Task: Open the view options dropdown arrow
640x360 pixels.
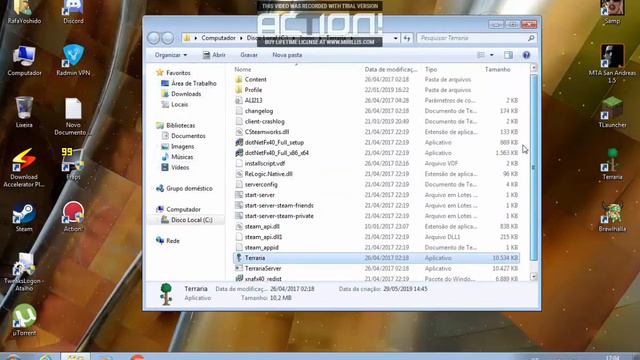Action: 491,55
